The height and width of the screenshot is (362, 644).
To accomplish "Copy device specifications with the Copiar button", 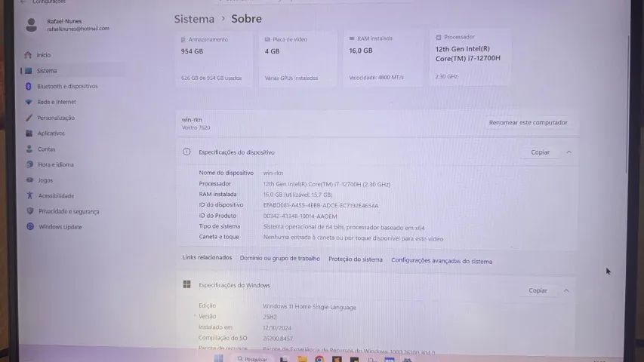I will tap(540, 152).
